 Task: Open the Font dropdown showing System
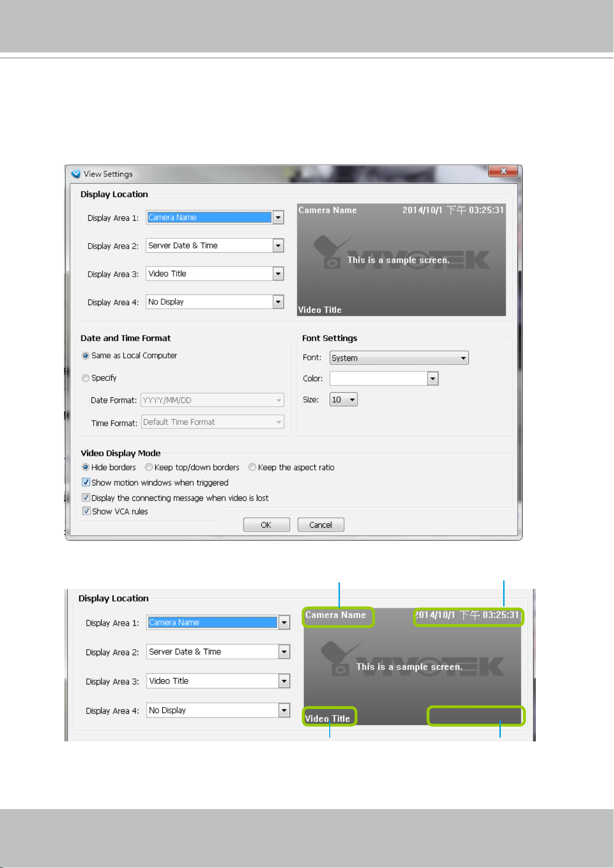399,358
